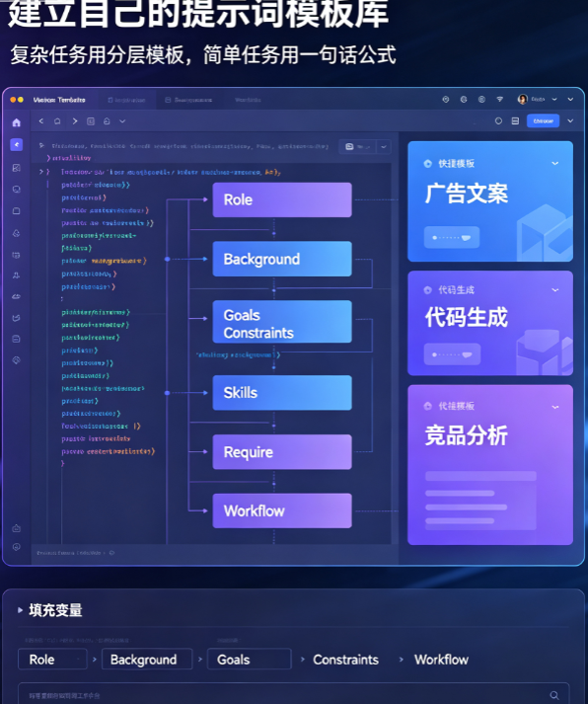Go back with the left arrow

coord(41,121)
